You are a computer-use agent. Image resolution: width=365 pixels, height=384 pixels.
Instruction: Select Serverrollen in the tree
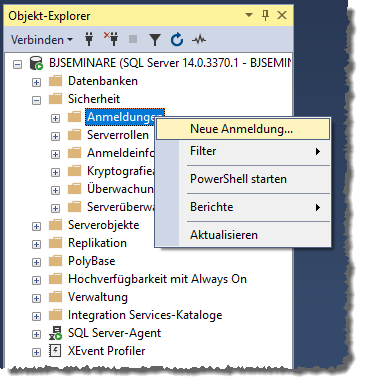click(x=118, y=135)
